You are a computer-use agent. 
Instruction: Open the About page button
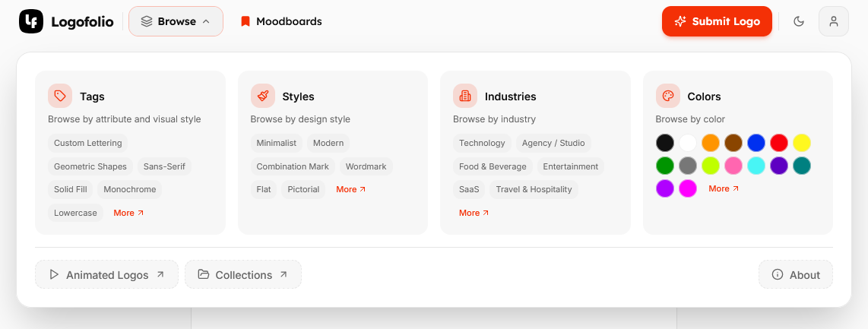[796, 274]
